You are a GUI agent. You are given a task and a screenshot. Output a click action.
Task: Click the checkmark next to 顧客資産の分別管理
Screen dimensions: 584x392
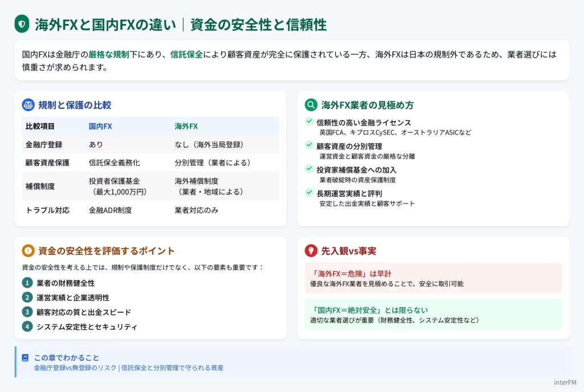coord(309,145)
